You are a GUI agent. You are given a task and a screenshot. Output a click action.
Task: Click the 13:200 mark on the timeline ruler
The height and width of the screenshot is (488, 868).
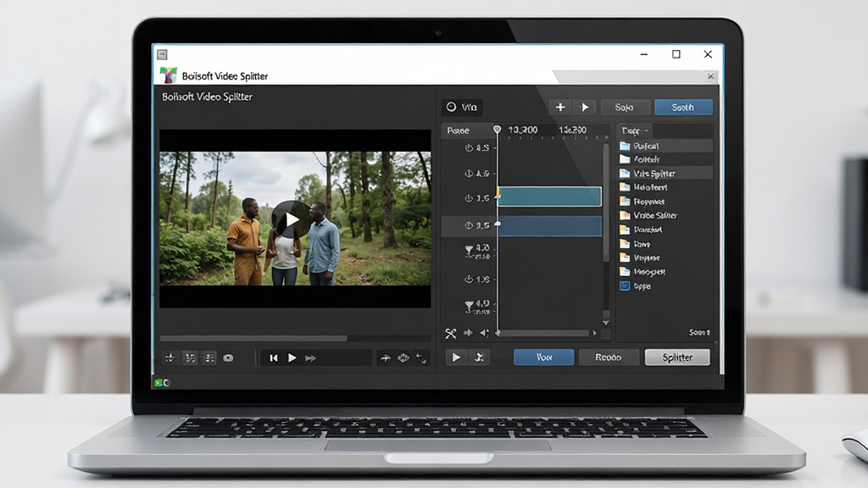click(x=572, y=130)
